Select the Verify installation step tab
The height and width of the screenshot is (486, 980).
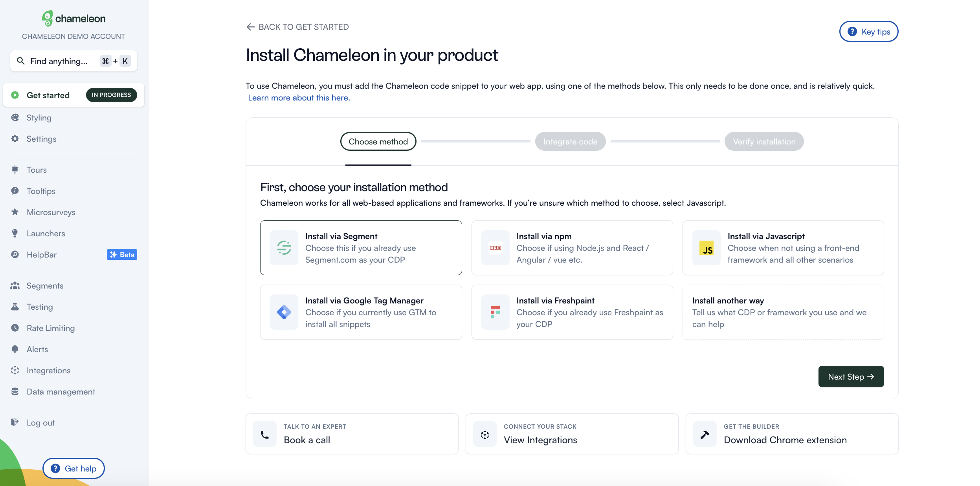[x=764, y=141]
